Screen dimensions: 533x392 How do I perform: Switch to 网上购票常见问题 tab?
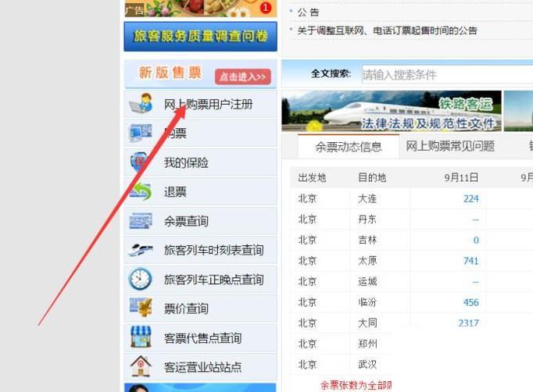pos(450,146)
